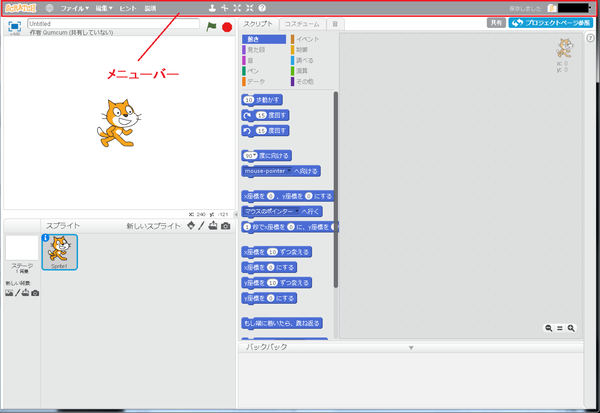600x413 pixels.
Task: Choose new backdrop from library
Action: (x=9, y=293)
